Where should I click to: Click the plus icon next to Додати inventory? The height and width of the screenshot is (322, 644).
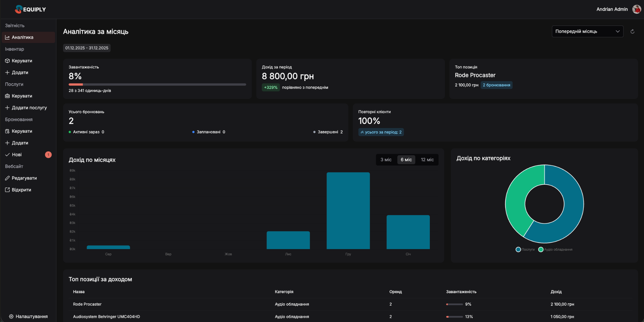(7, 72)
